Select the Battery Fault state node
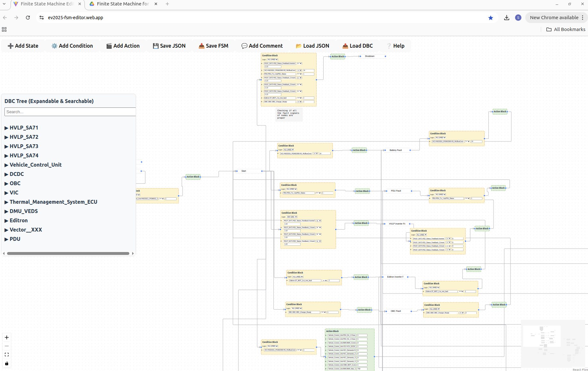Image resolution: width=588 pixels, height=371 pixels. click(397, 150)
